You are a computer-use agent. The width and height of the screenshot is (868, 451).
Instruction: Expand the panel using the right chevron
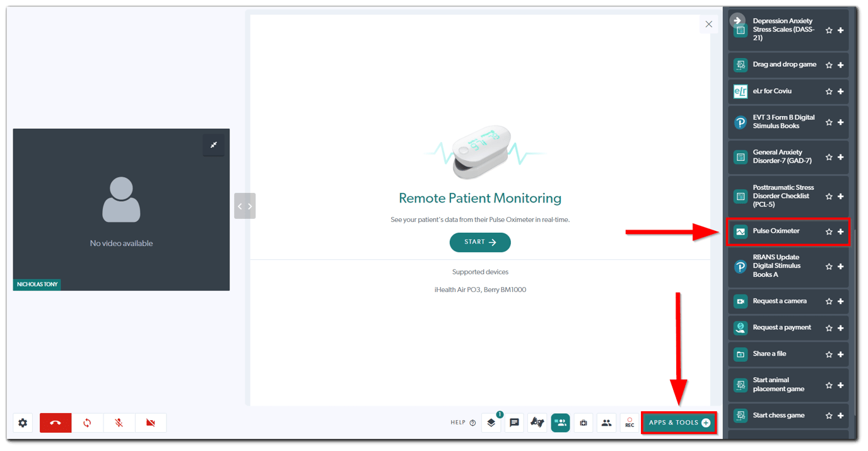[x=250, y=206]
